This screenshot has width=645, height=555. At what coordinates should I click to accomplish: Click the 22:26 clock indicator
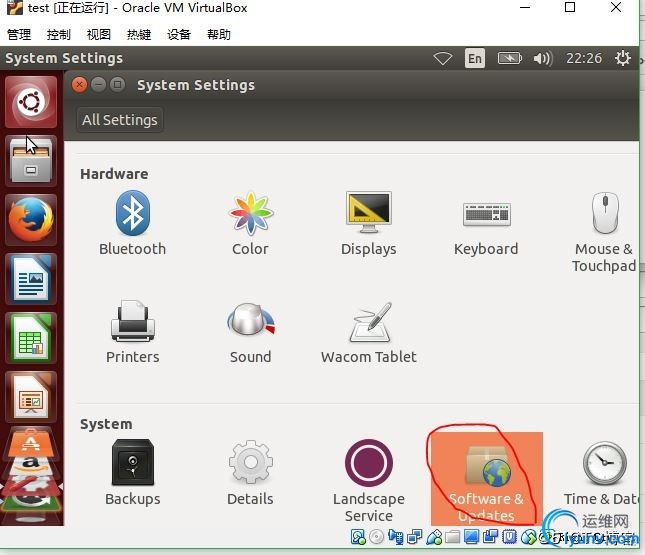coord(584,58)
